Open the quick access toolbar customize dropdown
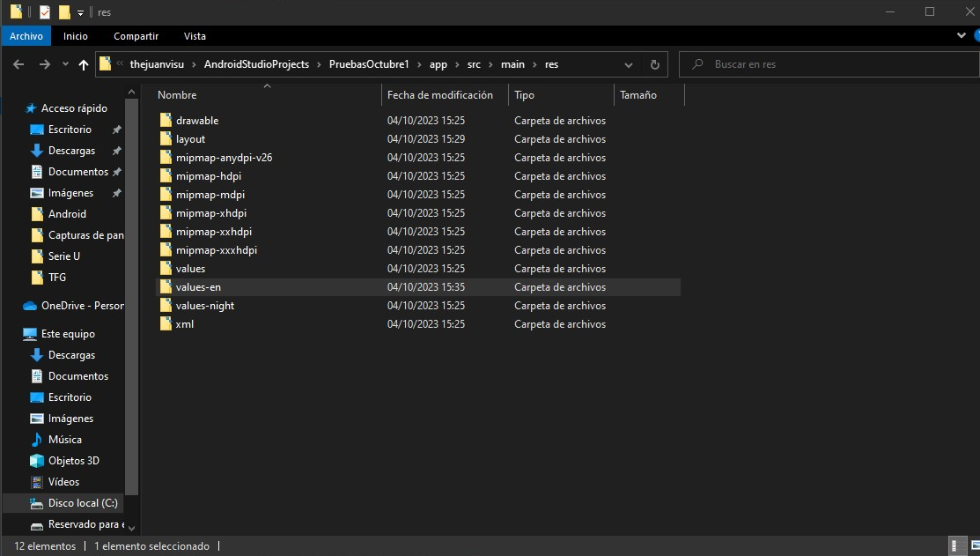The width and height of the screenshot is (980, 556). tap(80, 12)
